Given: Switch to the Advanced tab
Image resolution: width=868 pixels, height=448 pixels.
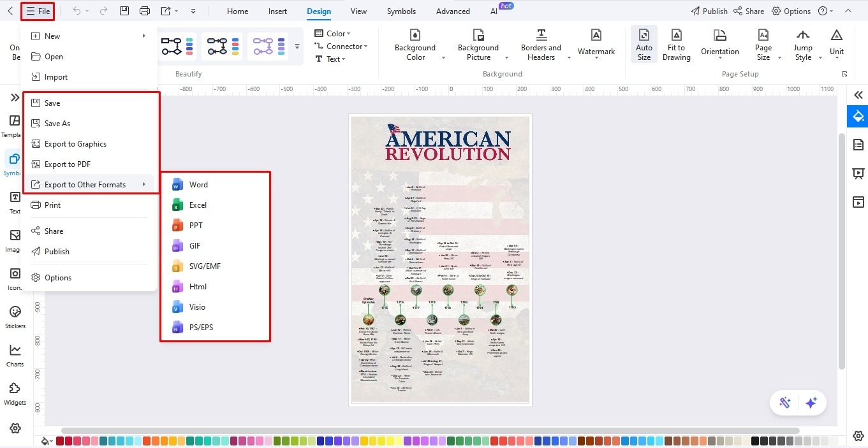Looking at the screenshot, I should [x=453, y=11].
